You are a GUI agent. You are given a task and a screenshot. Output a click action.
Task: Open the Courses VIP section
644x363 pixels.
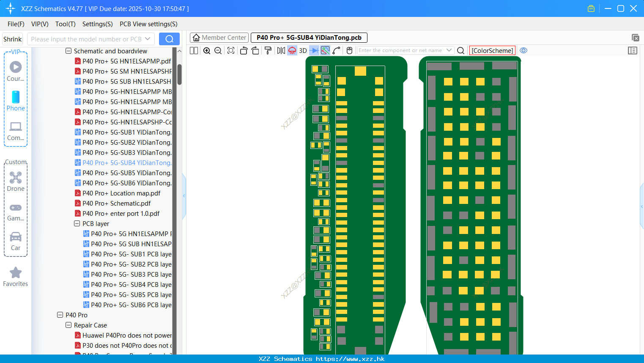[x=16, y=71]
